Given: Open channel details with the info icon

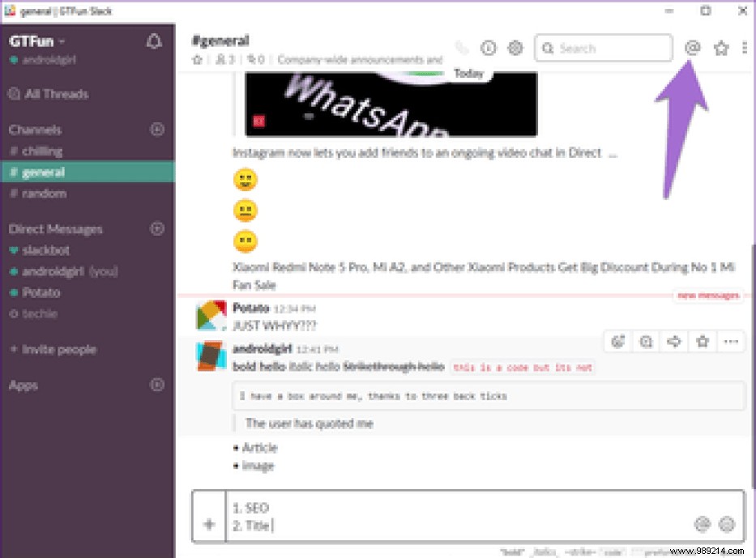Looking at the screenshot, I should click(x=489, y=48).
